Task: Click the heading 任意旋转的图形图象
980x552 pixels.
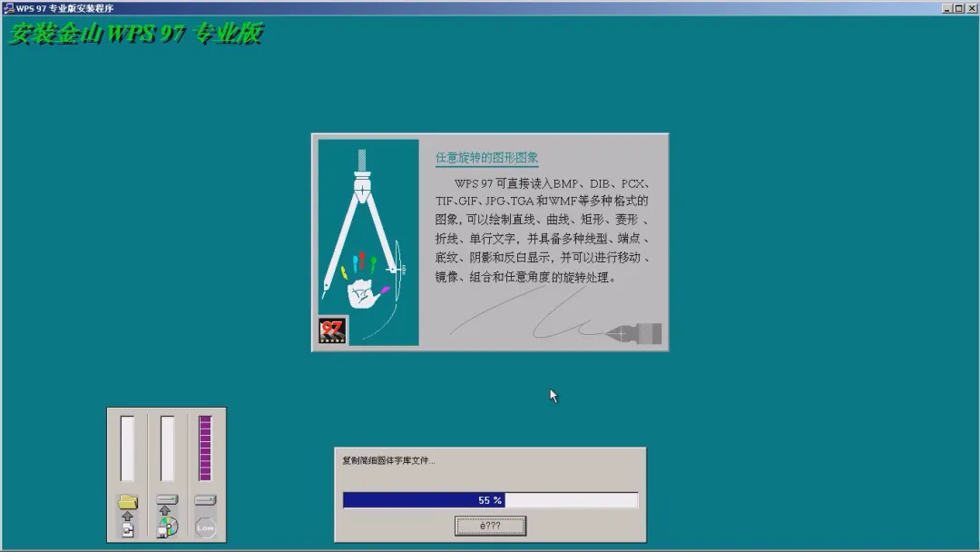Action: tap(487, 158)
